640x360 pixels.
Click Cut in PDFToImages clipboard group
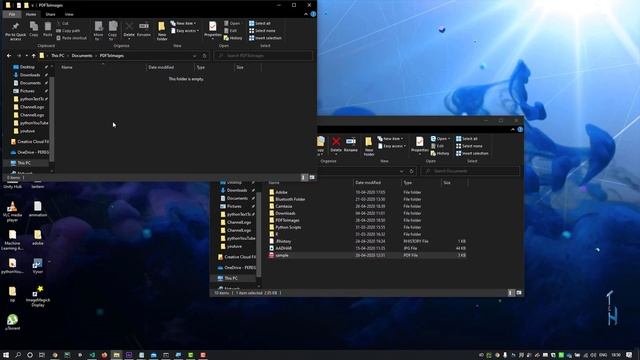click(63, 24)
